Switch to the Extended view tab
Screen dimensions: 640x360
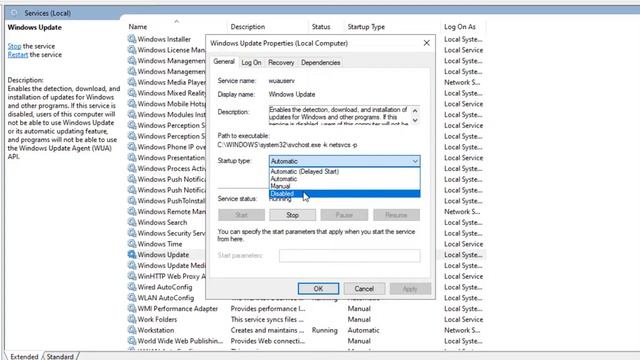coord(24,356)
